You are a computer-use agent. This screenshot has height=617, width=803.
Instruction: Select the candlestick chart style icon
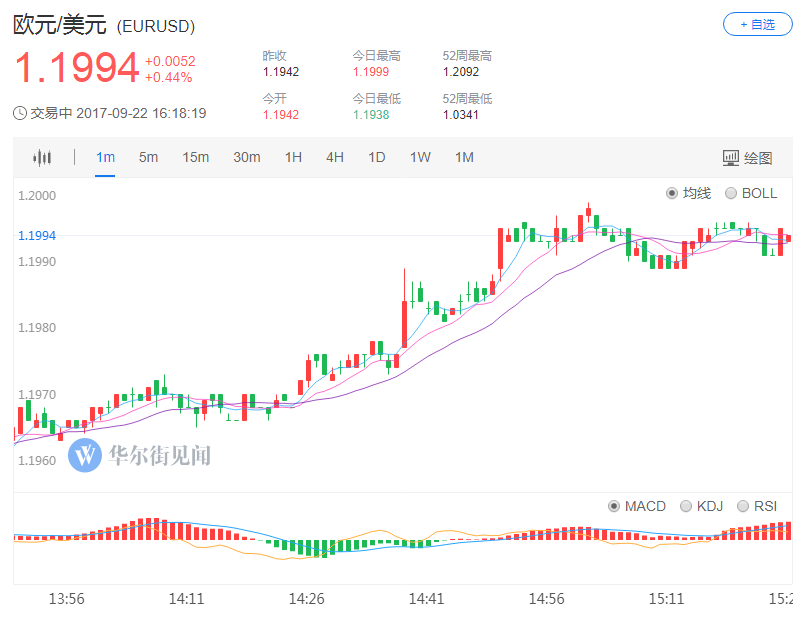click(x=40, y=157)
